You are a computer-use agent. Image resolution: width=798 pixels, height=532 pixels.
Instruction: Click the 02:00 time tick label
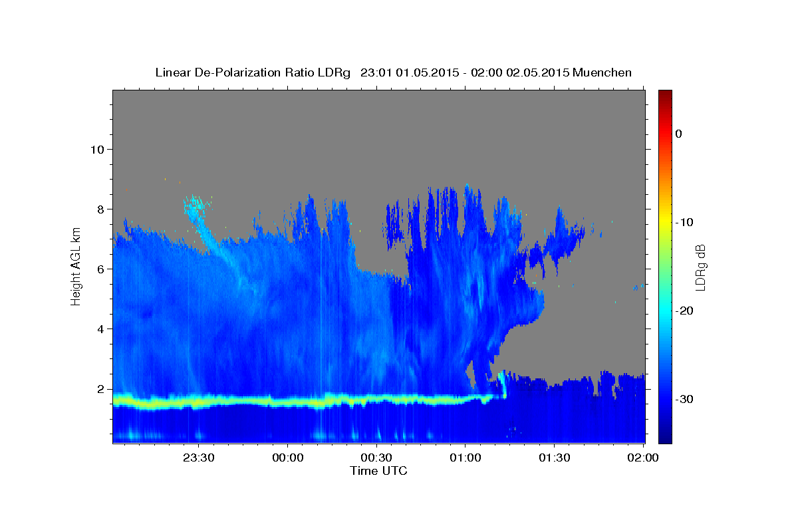(643, 458)
